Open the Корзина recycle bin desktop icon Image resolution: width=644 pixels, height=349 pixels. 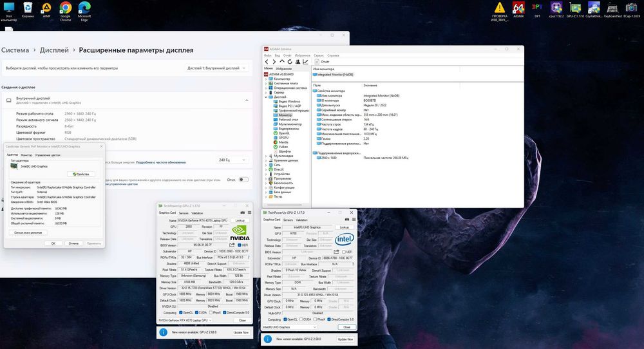[x=28, y=10]
